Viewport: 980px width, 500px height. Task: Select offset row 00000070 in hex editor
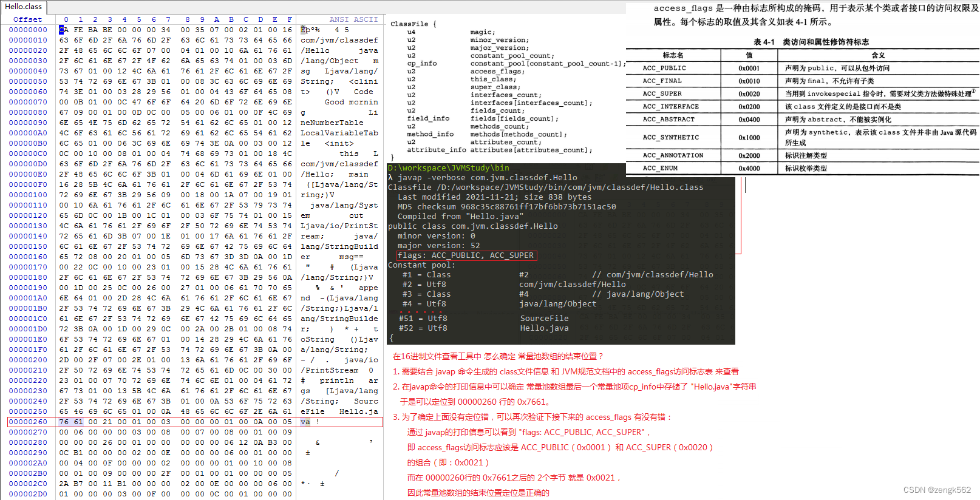28,102
